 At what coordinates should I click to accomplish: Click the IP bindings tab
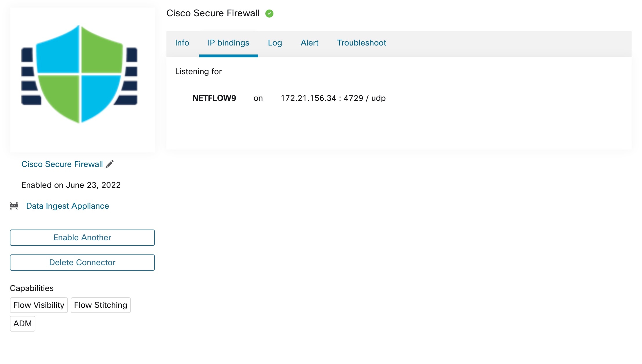[x=228, y=43]
